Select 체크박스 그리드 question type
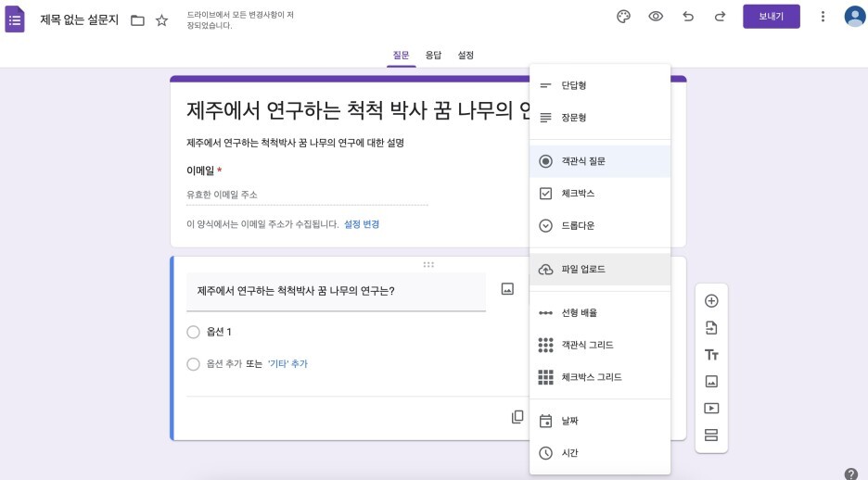 (x=600, y=377)
